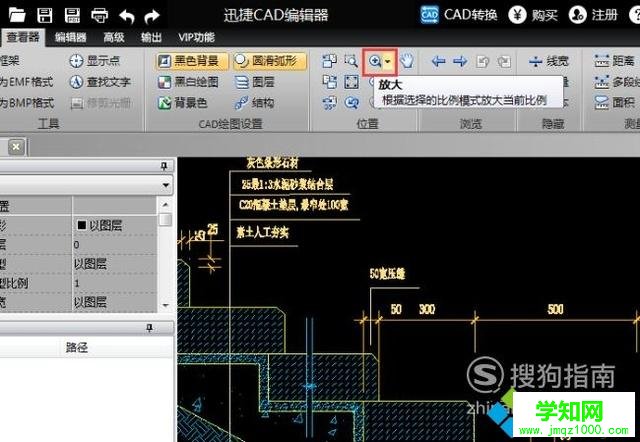The height and width of the screenshot is (442, 640).
Task: Open 图层 layers dialog
Action: pyautogui.click(x=254, y=82)
